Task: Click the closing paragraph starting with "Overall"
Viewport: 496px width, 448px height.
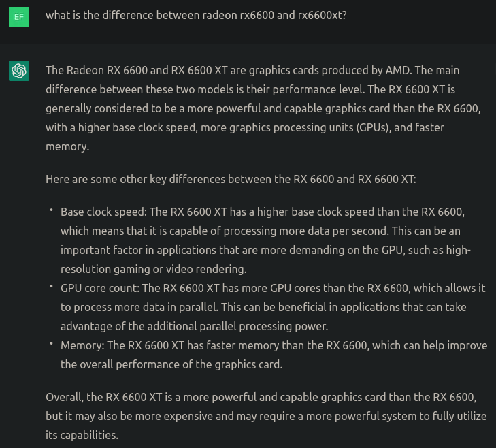Action: click(265, 415)
